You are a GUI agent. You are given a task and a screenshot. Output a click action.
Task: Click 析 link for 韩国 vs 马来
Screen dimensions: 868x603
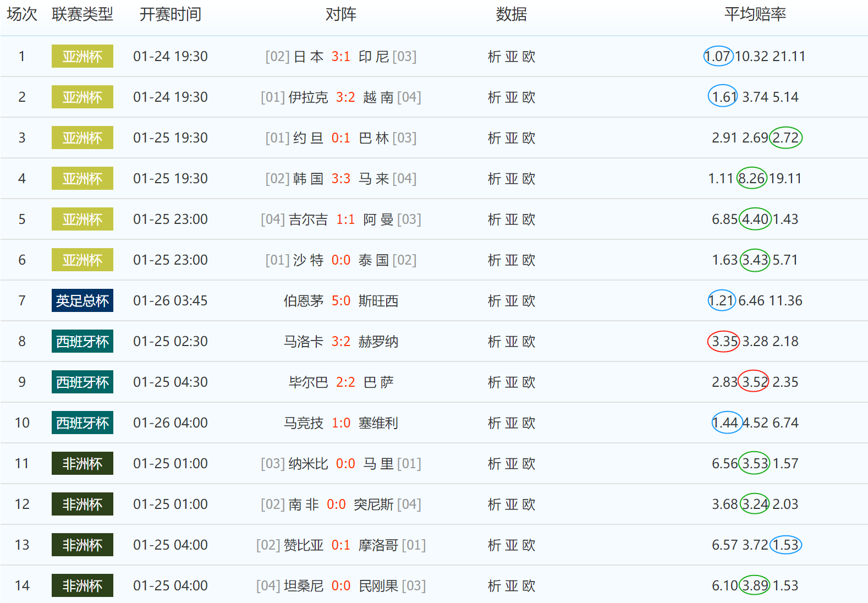pyautogui.click(x=494, y=179)
